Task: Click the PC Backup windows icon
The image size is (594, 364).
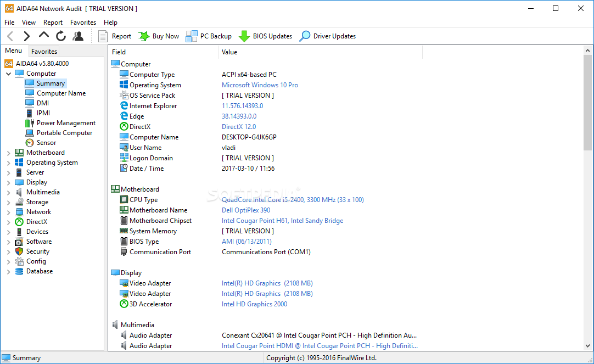Action: coord(191,36)
